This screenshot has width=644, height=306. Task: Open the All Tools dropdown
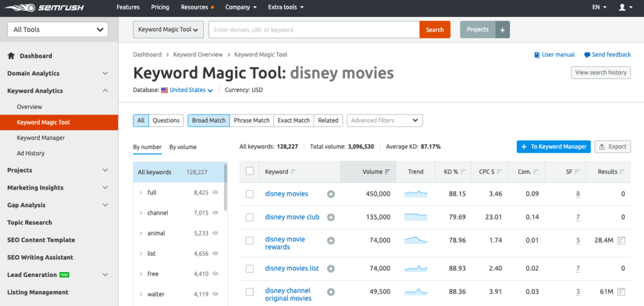click(58, 30)
